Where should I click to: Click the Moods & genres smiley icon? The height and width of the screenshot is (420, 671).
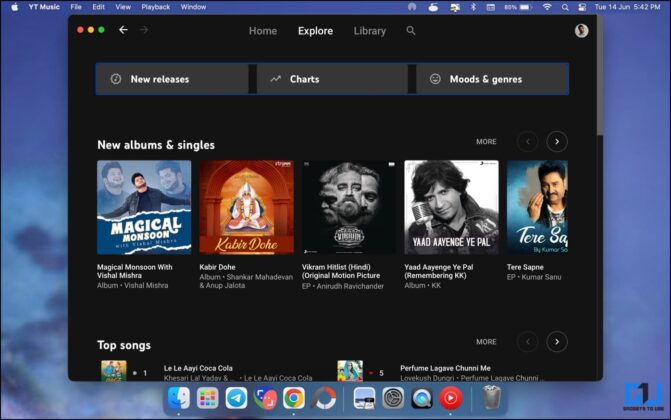point(435,79)
